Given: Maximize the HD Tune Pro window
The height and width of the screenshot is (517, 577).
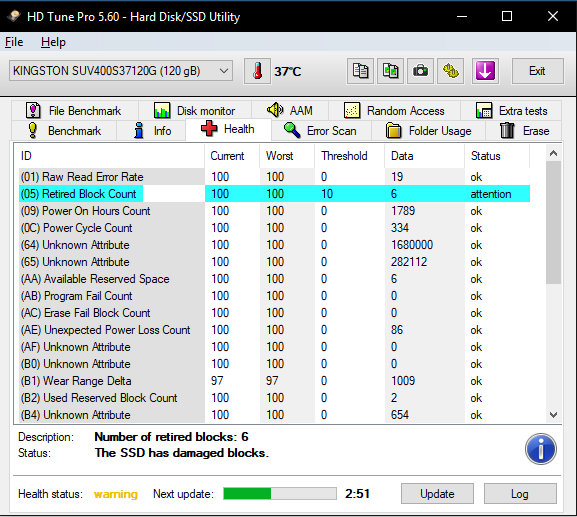Looking at the screenshot, I should 507,16.
